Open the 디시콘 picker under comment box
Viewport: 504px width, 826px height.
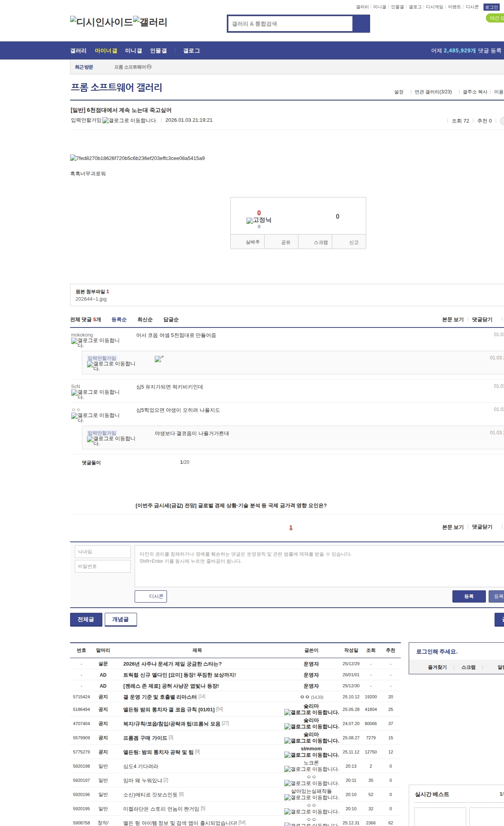click(151, 596)
